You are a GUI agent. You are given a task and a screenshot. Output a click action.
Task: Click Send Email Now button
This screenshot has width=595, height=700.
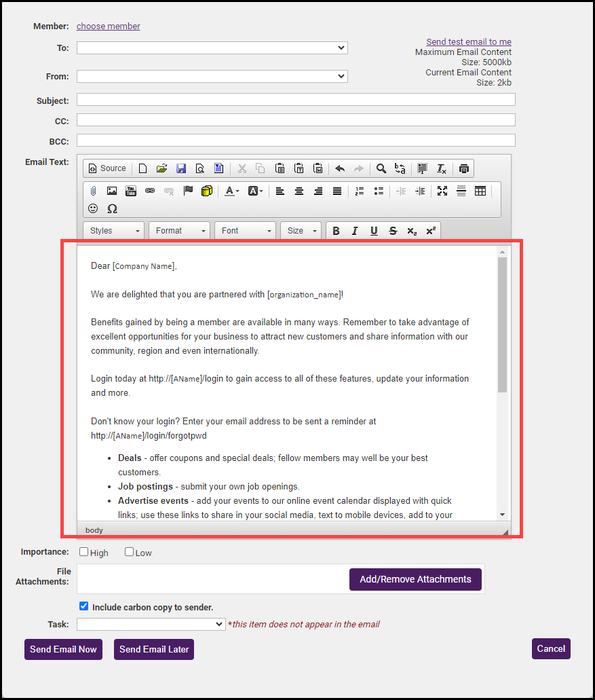63,650
